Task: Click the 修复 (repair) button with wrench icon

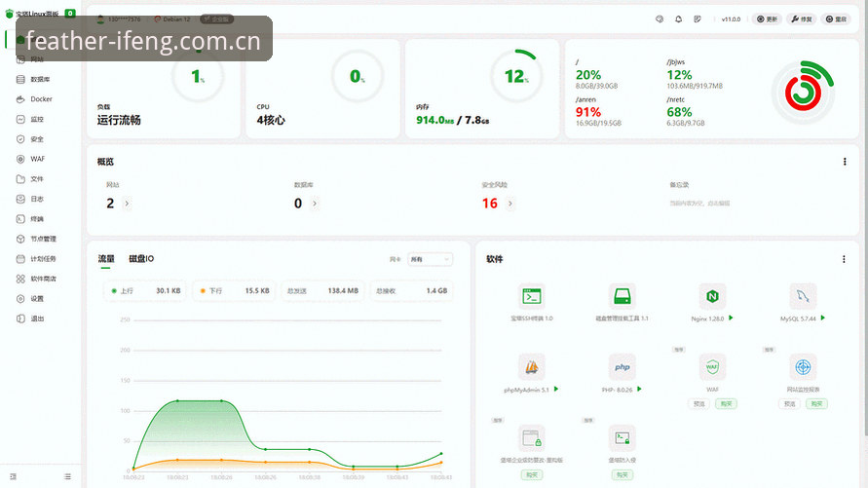Action: (801, 19)
